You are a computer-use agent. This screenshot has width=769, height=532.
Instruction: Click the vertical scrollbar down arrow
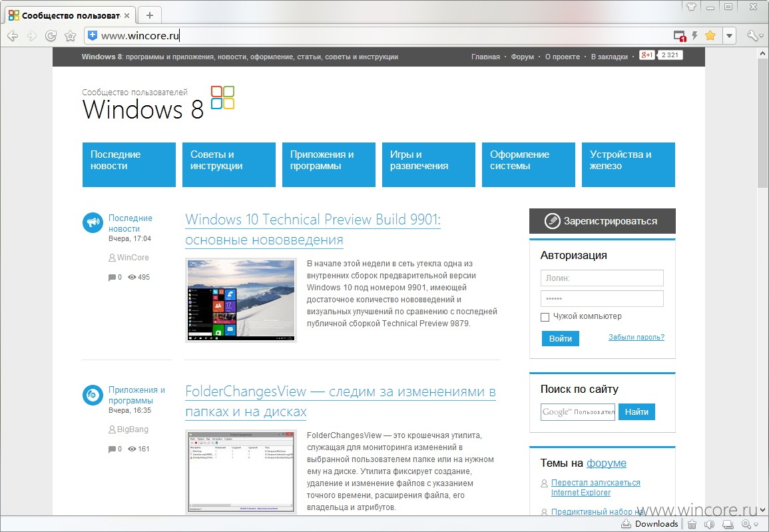(x=763, y=510)
